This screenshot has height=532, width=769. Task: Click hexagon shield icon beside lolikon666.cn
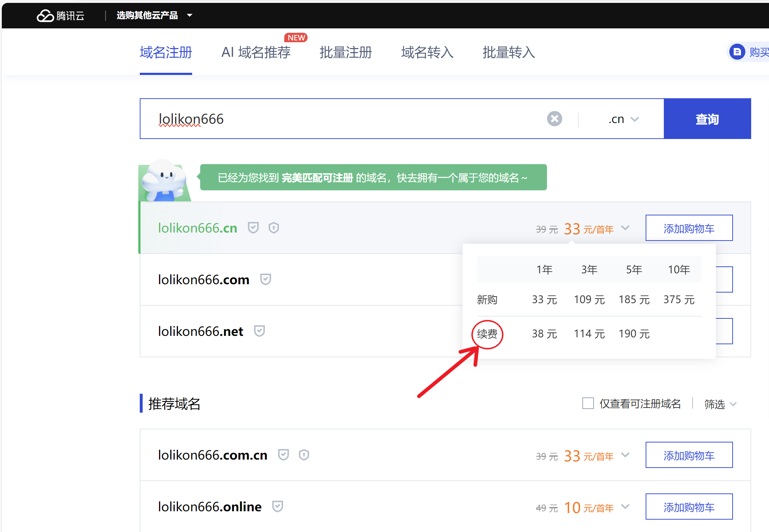274,228
